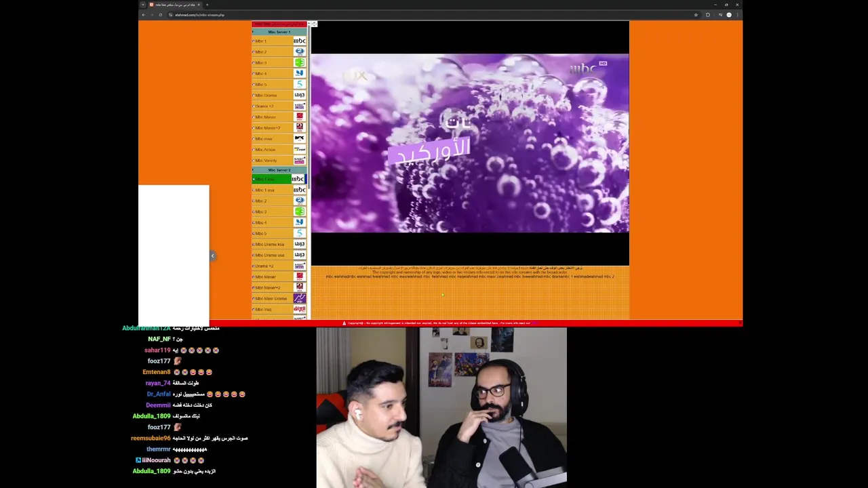Select the Mbc 1 radio button under Server 1
The width and height of the screenshot is (868, 488).
pyautogui.click(x=254, y=41)
